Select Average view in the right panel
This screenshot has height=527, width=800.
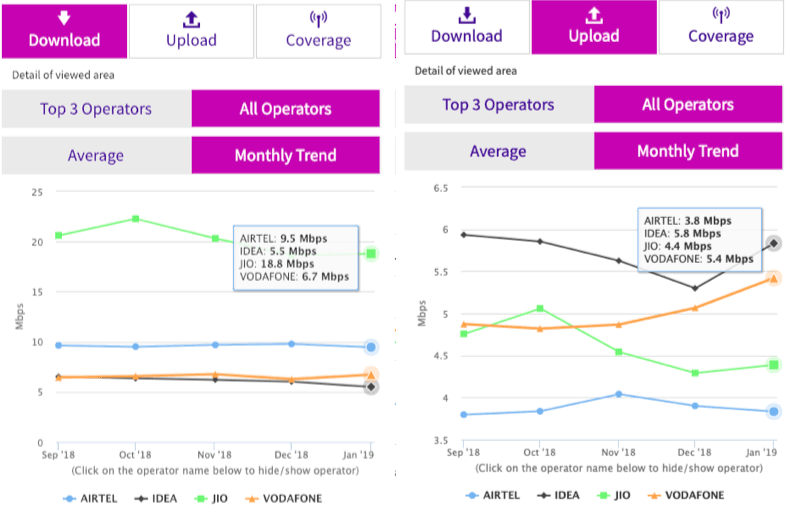499,151
